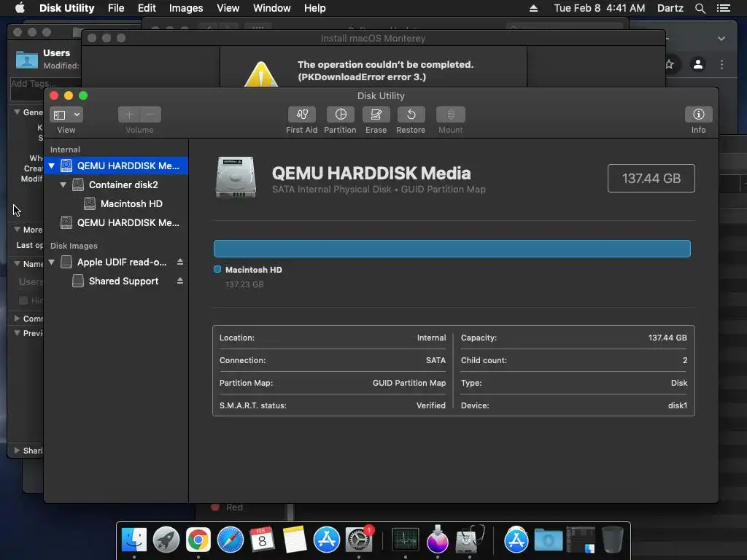This screenshot has height=560, width=747.
Task: Collapse Container disk2 in sidebar
Action: pos(63,184)
